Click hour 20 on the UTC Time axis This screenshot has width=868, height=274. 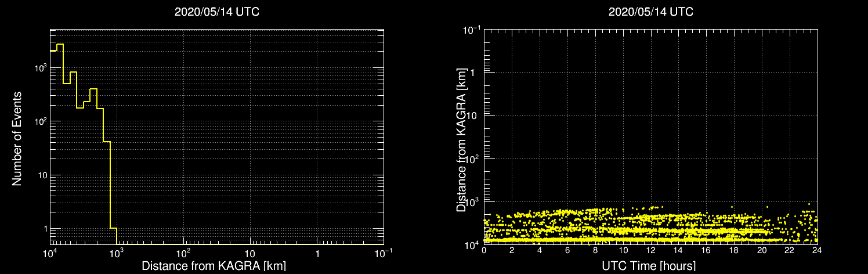[x=762, y=251]
